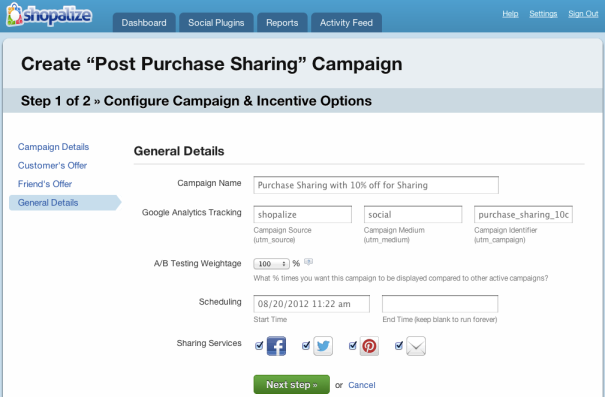Select the Pinterest sharing icon
605x397 pixels.
[369, 346]
